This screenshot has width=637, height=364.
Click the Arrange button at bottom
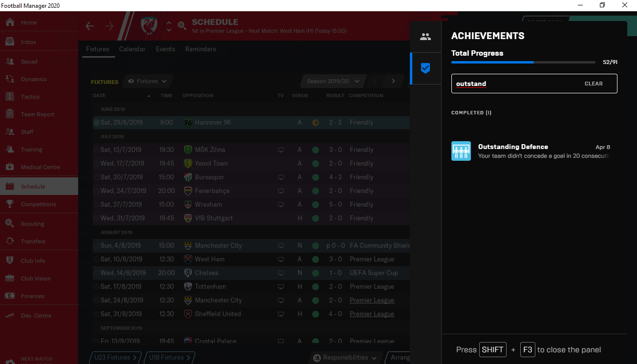(398, 358)
